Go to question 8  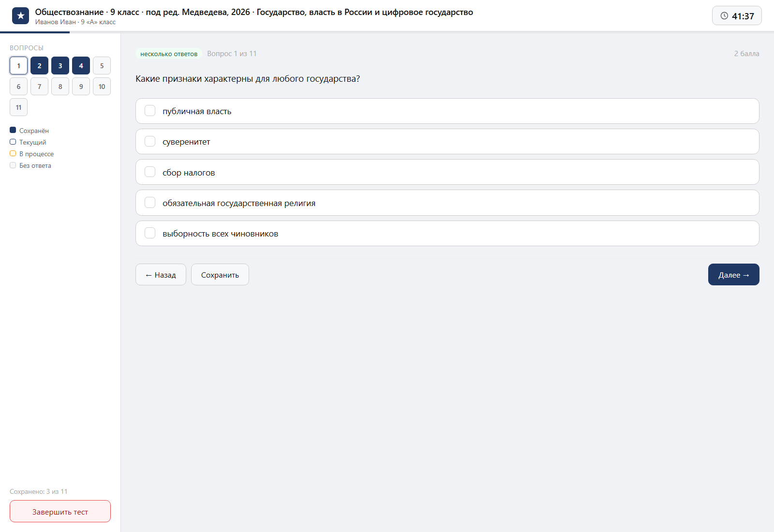tap(60, 87)
